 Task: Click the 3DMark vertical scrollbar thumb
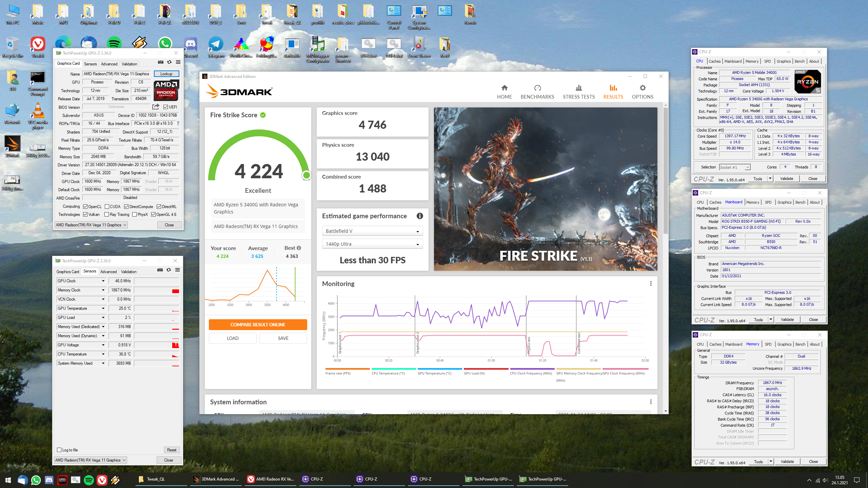(x=665, y=171)
